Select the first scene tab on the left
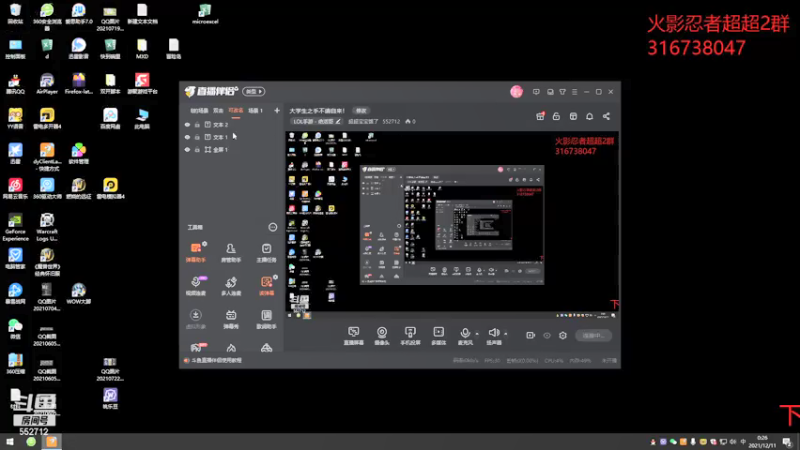This screenshot has width=800, height=450. pos(199,110)
